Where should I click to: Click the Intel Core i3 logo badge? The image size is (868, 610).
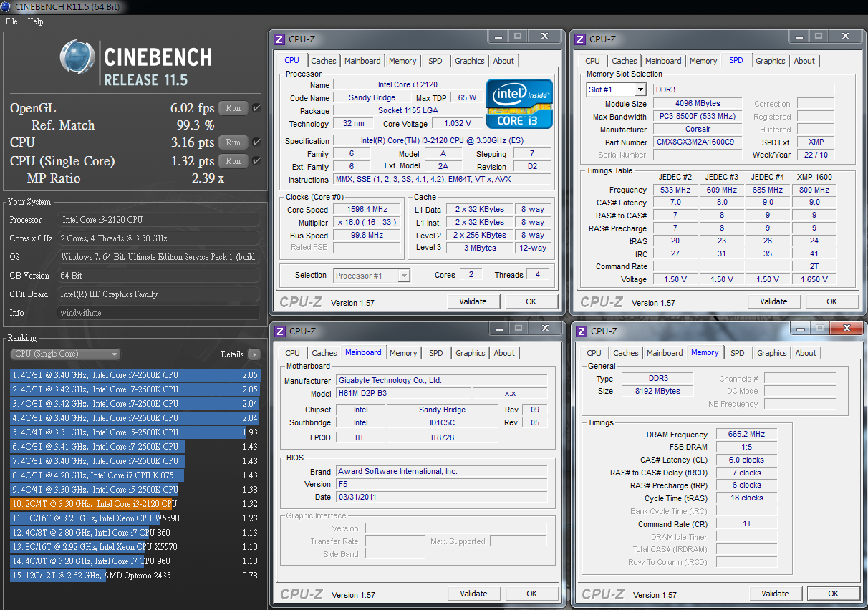point(519,104)
